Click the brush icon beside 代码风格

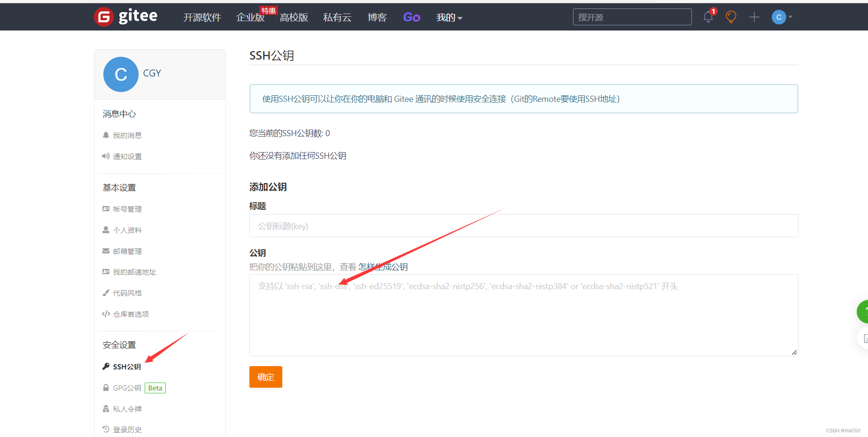tap(106, 293)
